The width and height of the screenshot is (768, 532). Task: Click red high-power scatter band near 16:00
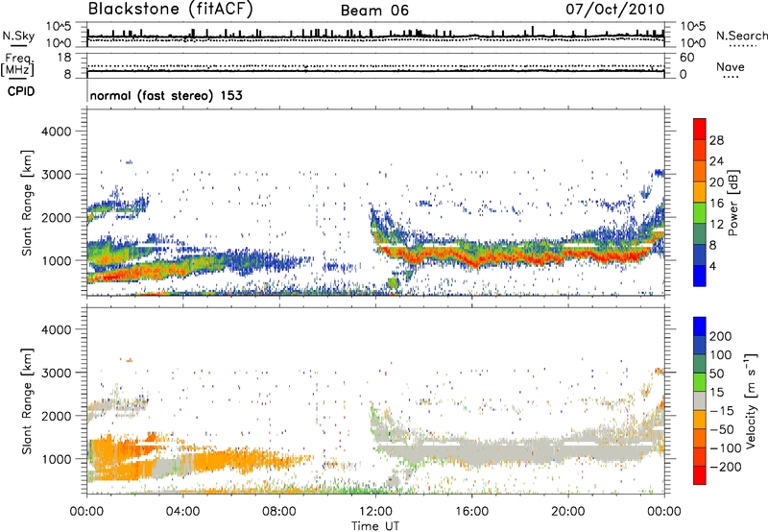click(x=474, y=261)
